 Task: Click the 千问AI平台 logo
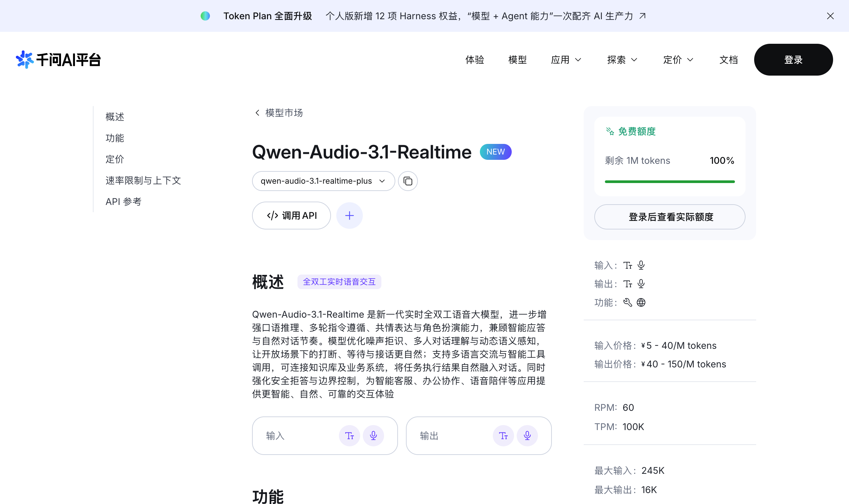pyautogui.click(x=58, y=60)
